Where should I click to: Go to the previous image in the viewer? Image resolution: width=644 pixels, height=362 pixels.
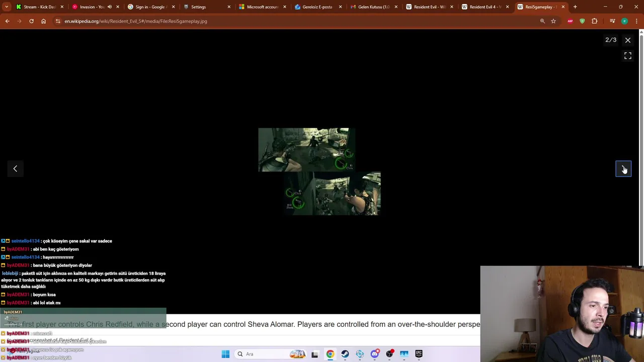[x=15, y=169]
